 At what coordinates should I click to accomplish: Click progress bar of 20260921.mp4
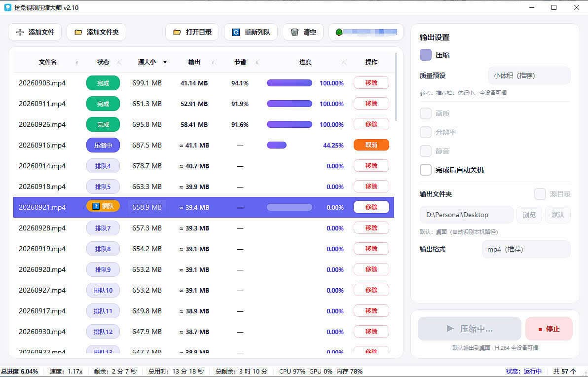click(x=289, y=207)
